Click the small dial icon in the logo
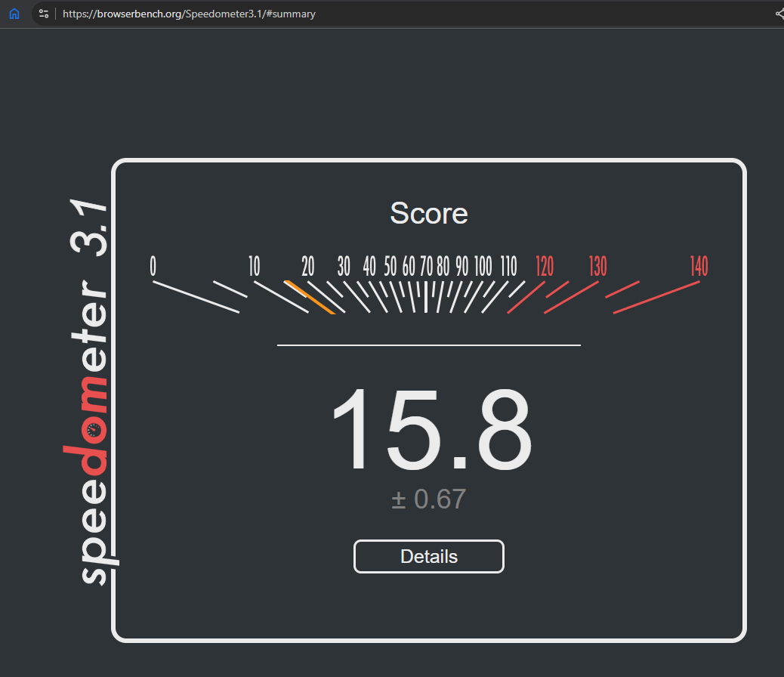784x677 pixels. [93, 430]
